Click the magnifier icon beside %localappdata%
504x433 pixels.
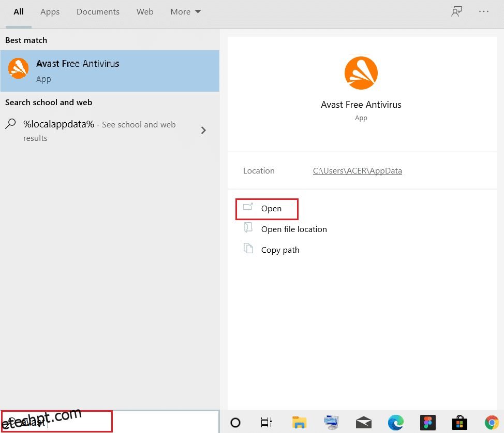pyautogui.click(x=10, y=124)
